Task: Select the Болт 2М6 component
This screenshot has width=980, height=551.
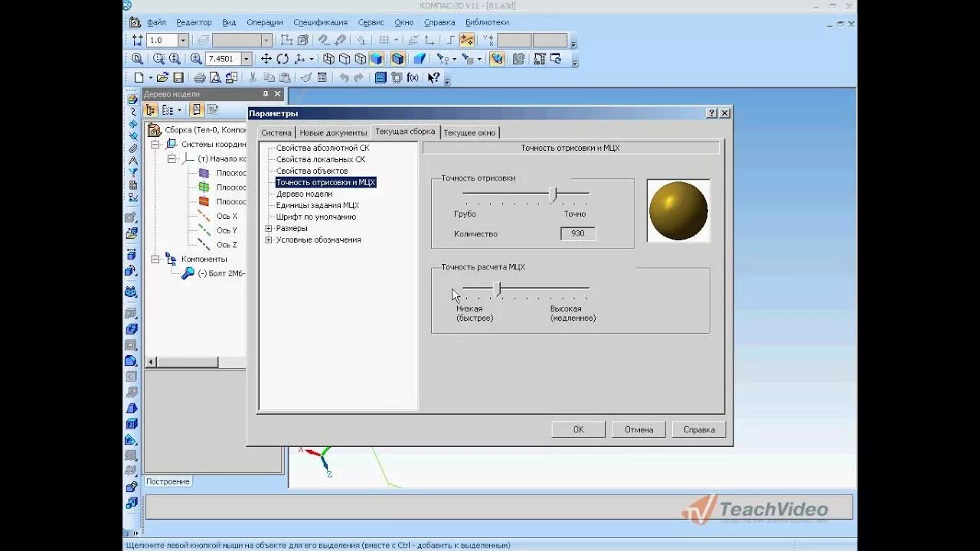Action: coord(222,273)
